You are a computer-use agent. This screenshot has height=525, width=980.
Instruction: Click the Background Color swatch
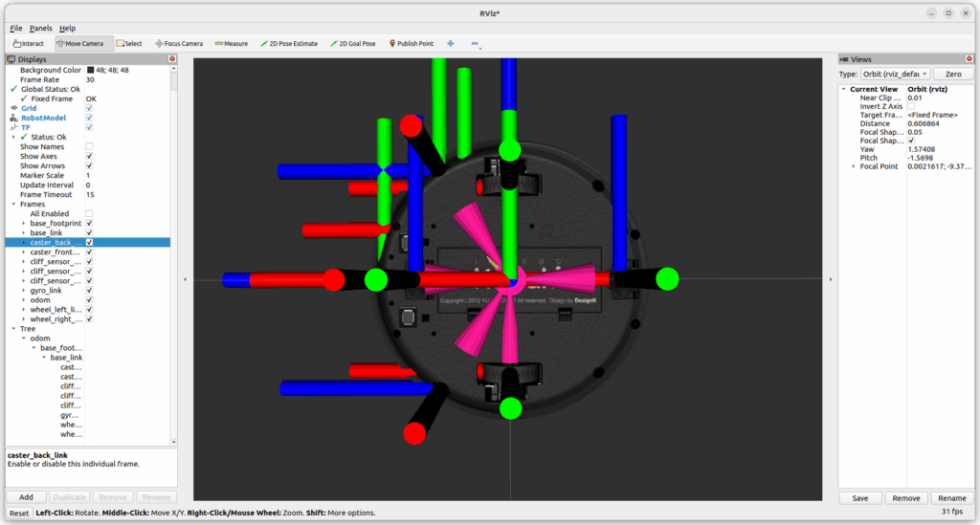[90, 70]
